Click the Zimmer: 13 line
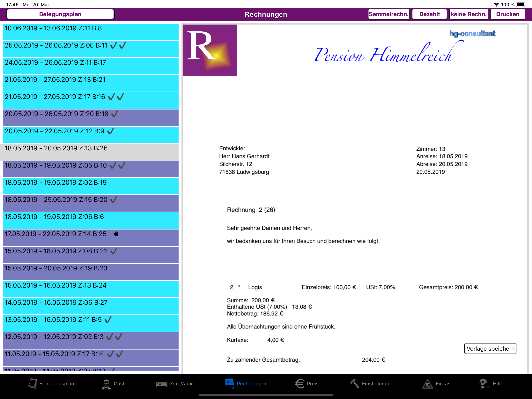 pyautogui.click(x=431, y=149)
